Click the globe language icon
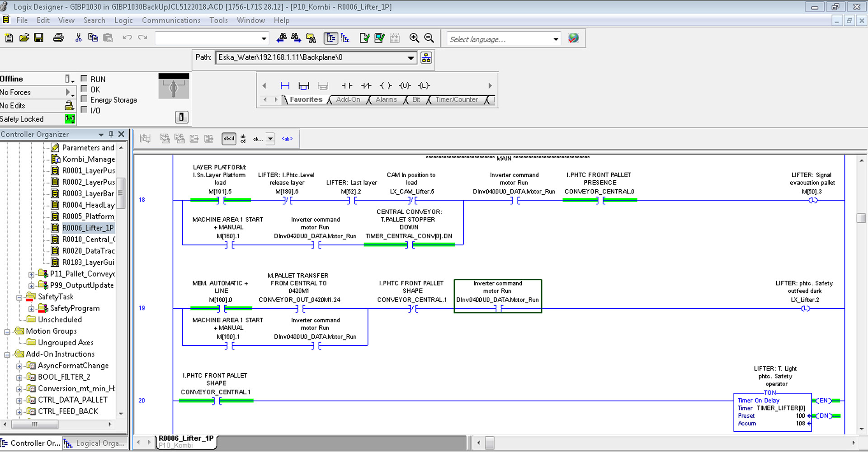This screenshot has width=868, height=452. [x=573, y=38]
